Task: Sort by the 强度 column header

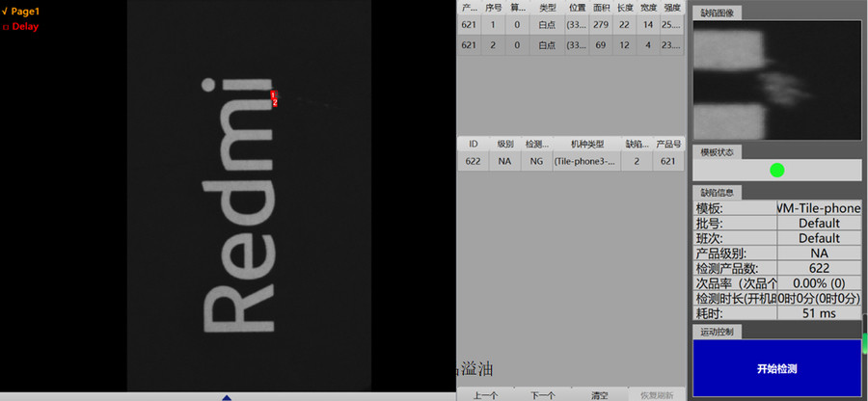Action: pos(672,8)
